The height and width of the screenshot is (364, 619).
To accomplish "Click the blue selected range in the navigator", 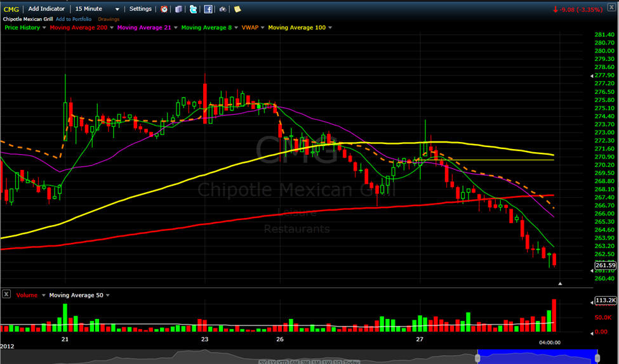I will click(x=537, y=356).
